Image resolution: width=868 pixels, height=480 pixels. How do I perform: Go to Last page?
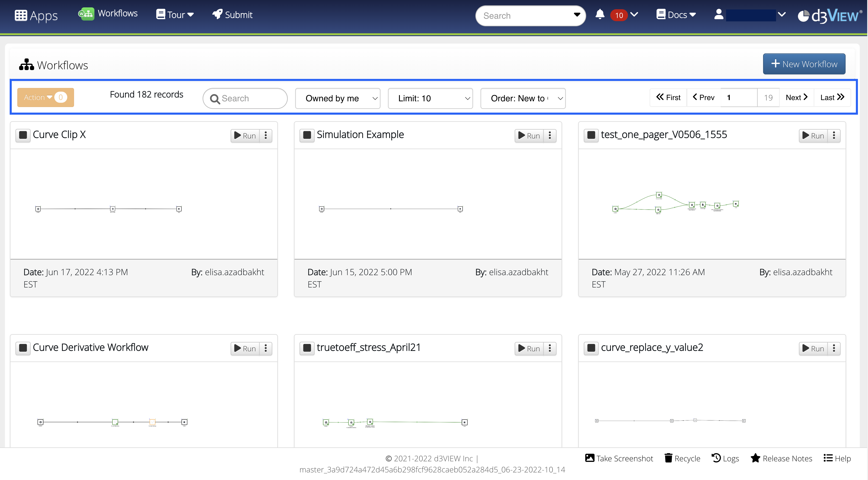point(832,97)
